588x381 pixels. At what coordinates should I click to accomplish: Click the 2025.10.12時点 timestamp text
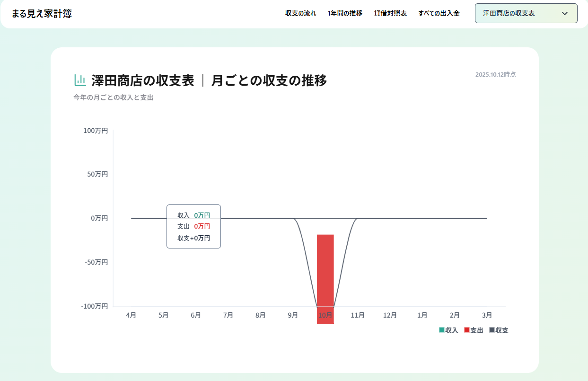click(x=496, y=74)
